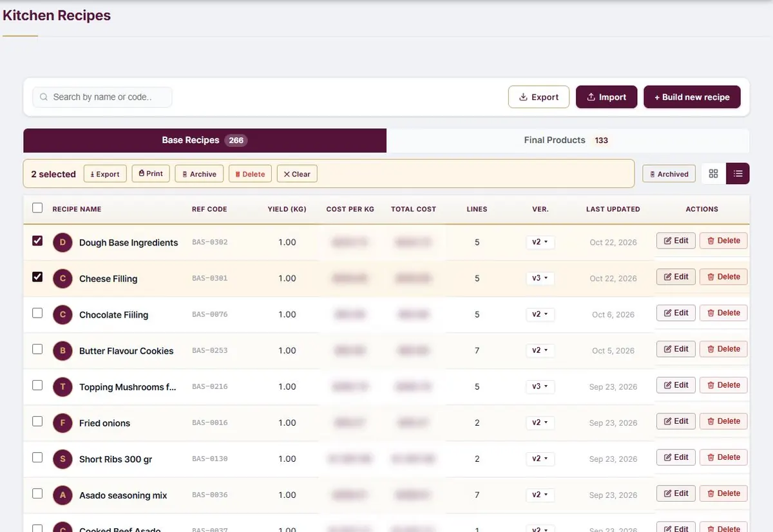Delete Dough Base Ingredients recipe row
This screenshot has height=532, width=773.
coord(723,240)
